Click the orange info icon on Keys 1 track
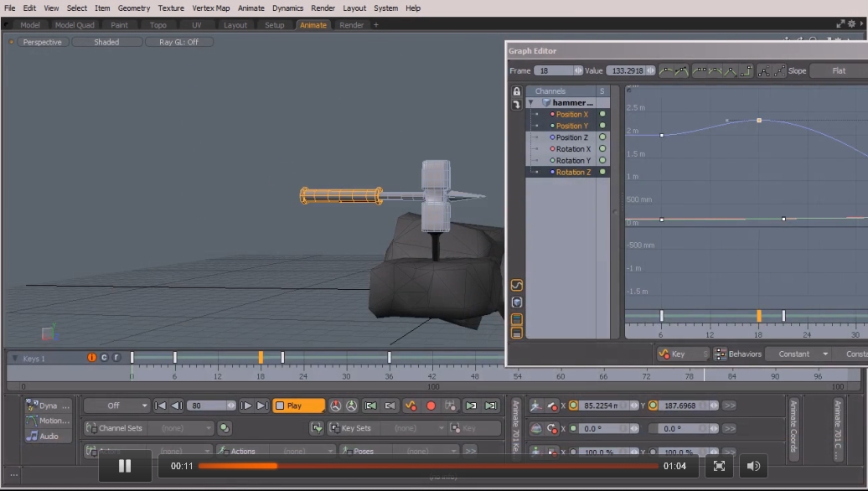 [x=92, y=358]
